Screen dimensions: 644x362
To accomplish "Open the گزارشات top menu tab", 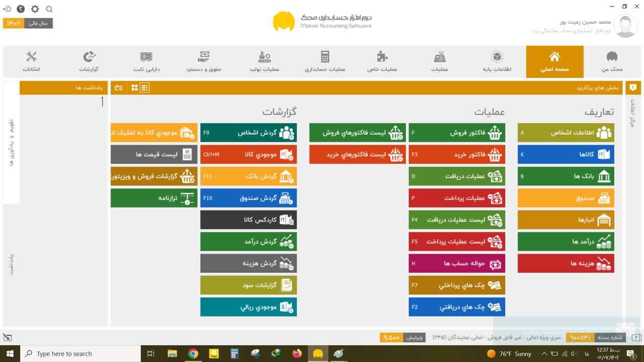I will [89, 62].
